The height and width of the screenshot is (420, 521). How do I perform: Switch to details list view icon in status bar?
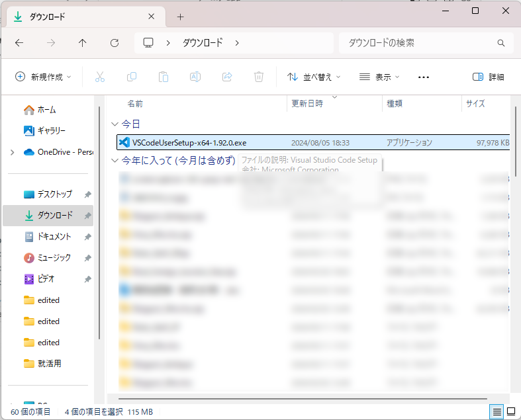coord(497,412)
